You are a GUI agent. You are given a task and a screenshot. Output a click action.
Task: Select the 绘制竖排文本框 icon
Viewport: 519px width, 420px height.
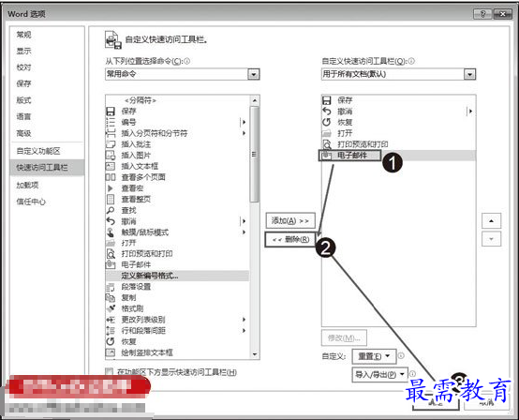(111, 352)
